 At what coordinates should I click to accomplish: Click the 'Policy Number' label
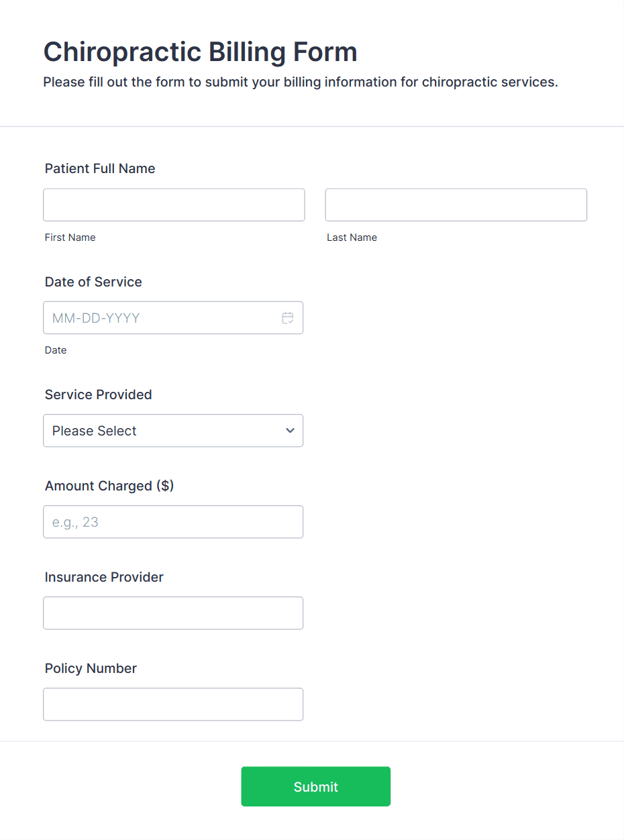(91, 668)
